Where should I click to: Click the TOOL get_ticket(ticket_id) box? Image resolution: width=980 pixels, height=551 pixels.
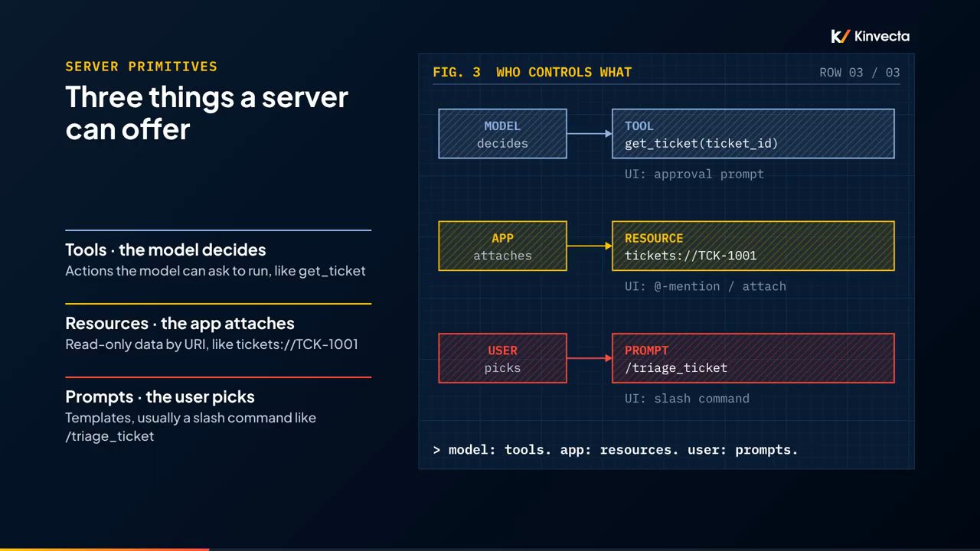[x=753, y=134]
